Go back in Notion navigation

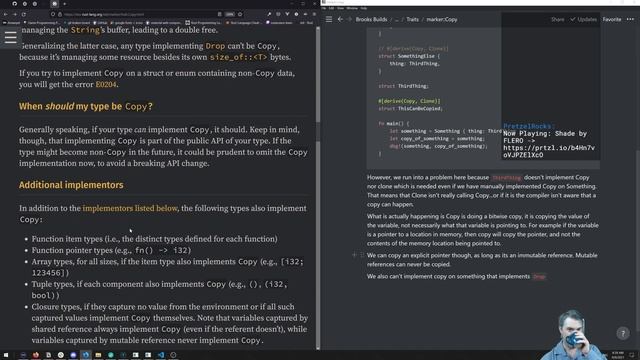click(340, 19)
